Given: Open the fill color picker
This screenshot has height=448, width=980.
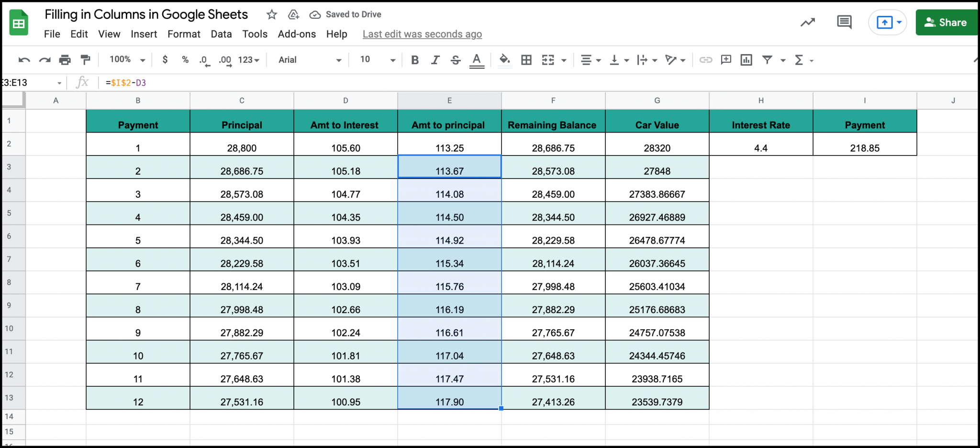Looking at the screenshot, I should 504,60.
